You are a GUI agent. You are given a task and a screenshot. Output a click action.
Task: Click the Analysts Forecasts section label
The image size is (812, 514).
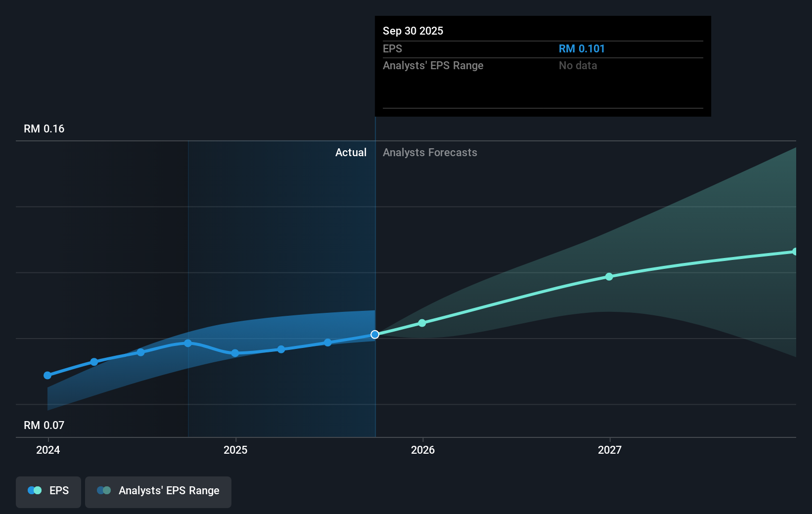pos(430,153)
